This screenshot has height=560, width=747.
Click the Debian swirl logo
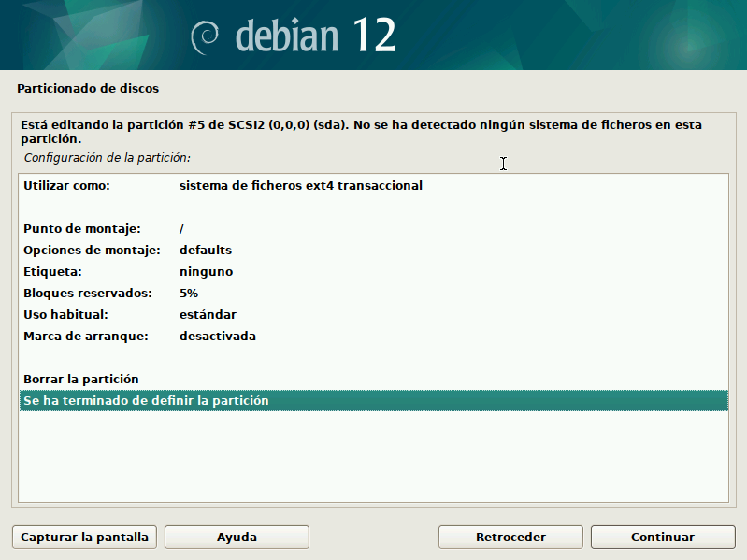(205, 36)
